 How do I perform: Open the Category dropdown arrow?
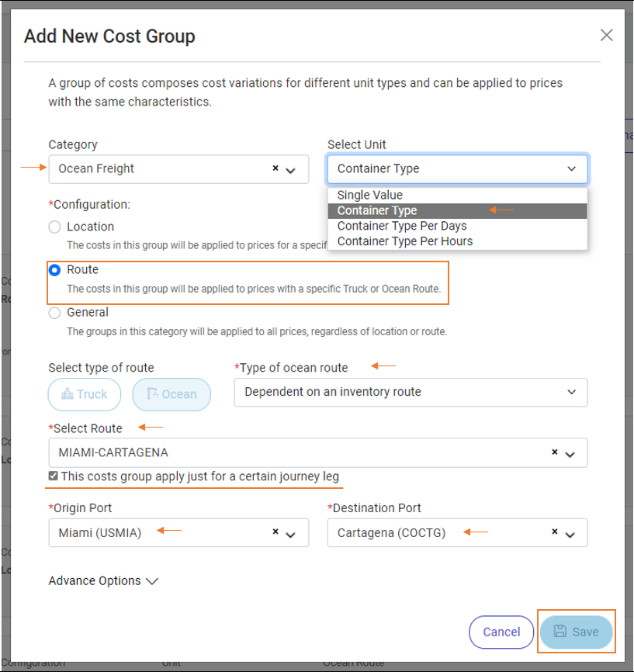pos(291,171)
